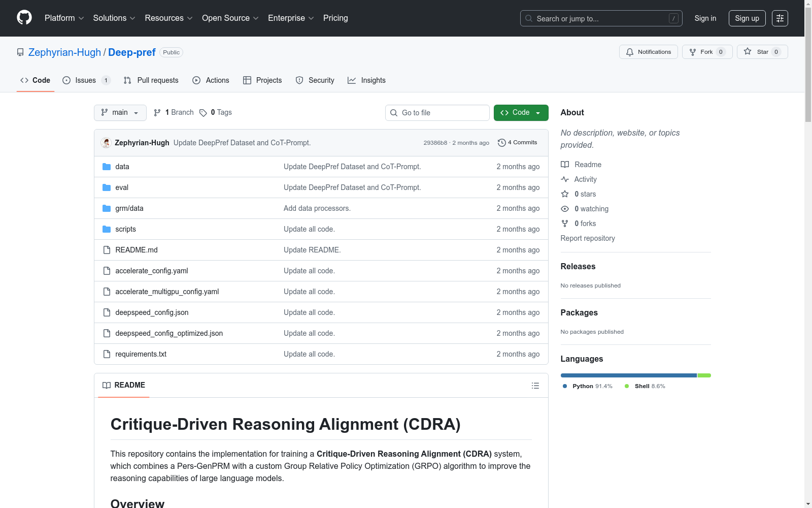Click the Shell language bar segment
The image size is (812, 508).
click(x=704, y=375)
